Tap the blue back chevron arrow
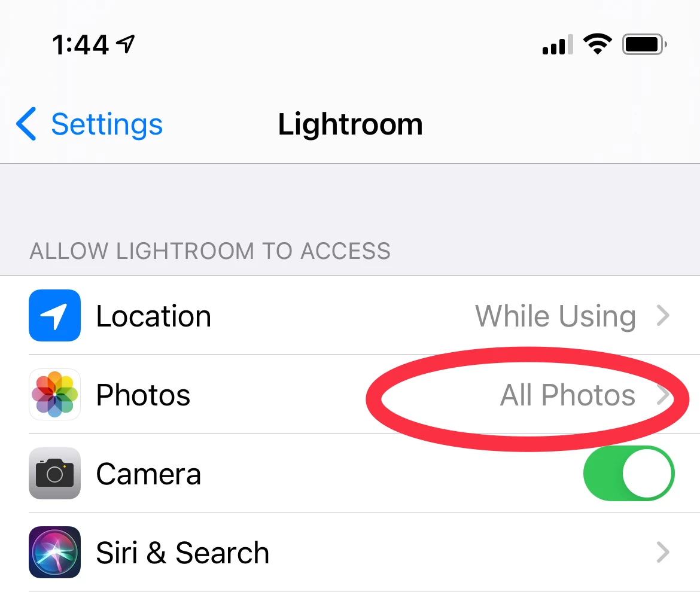 click(x=26, y=124)
